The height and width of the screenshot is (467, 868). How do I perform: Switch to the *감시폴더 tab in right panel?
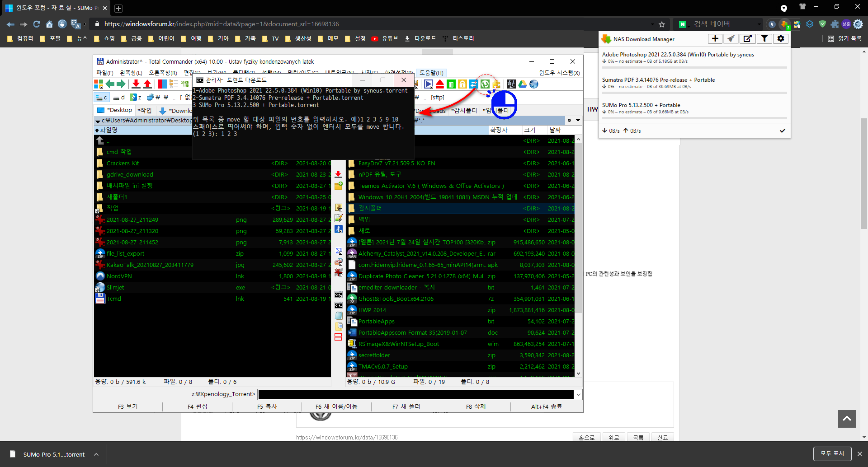tap(464, 110)
